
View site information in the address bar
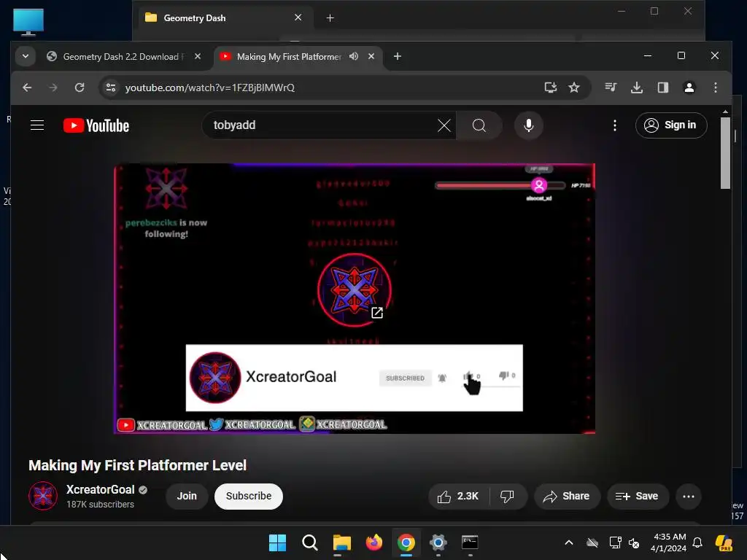pyautogui.click(x=111, y=87)
